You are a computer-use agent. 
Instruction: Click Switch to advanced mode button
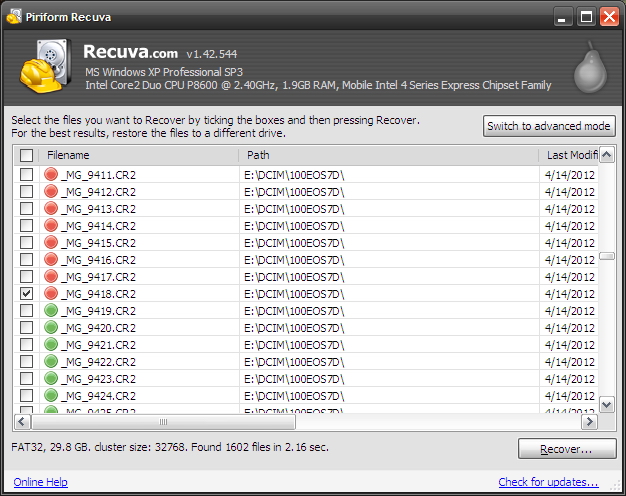click(549, 126)
